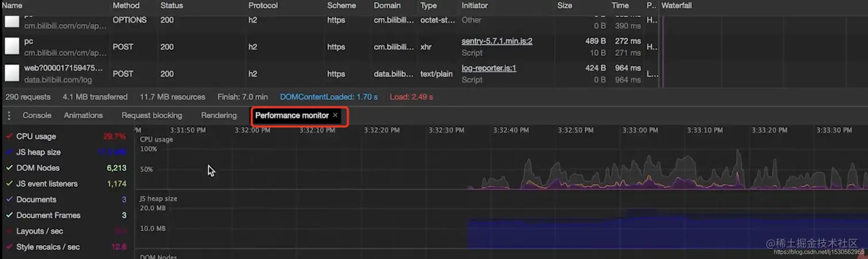Image resolution: width=868 pixels, height=259 pixels.
Task: Switch to the Rendering tab
Action: pyautogui.click(x=219, y=115)
